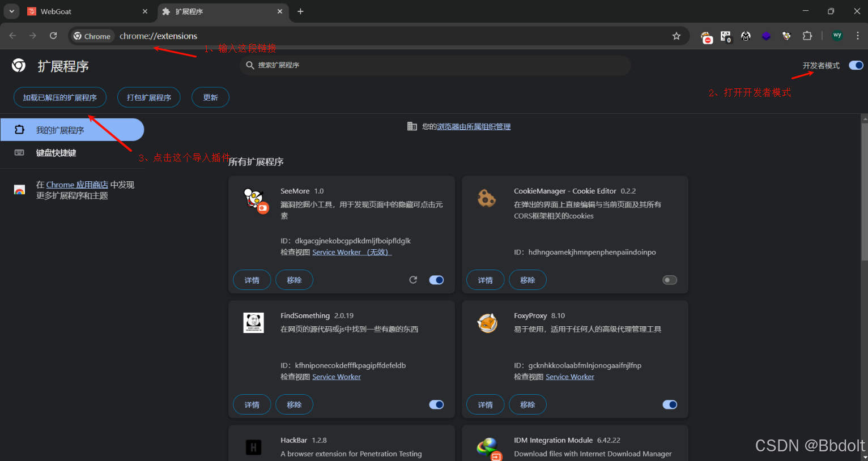
Task: Open the 浏览器由所属组织管理 link
Action: 474,126
